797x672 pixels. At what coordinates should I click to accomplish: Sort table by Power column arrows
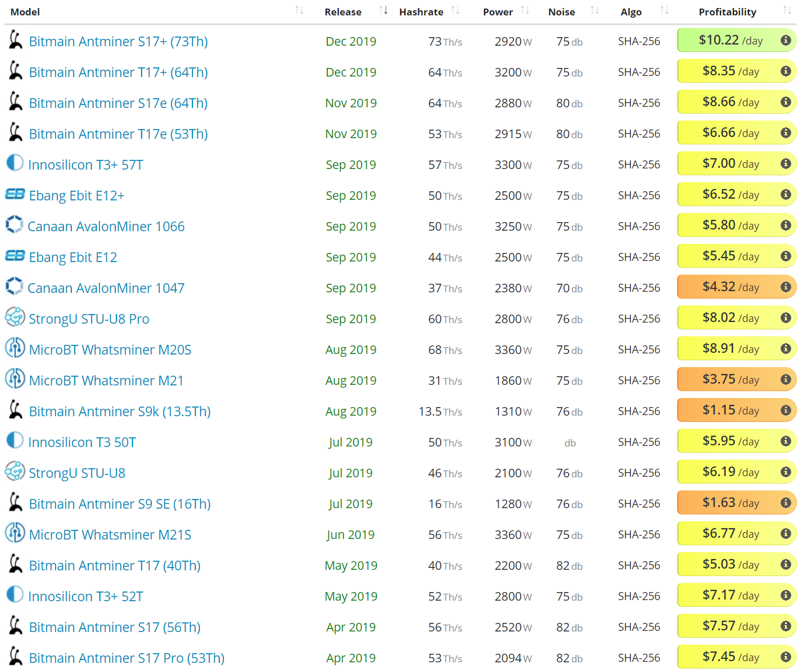point(526,10)
